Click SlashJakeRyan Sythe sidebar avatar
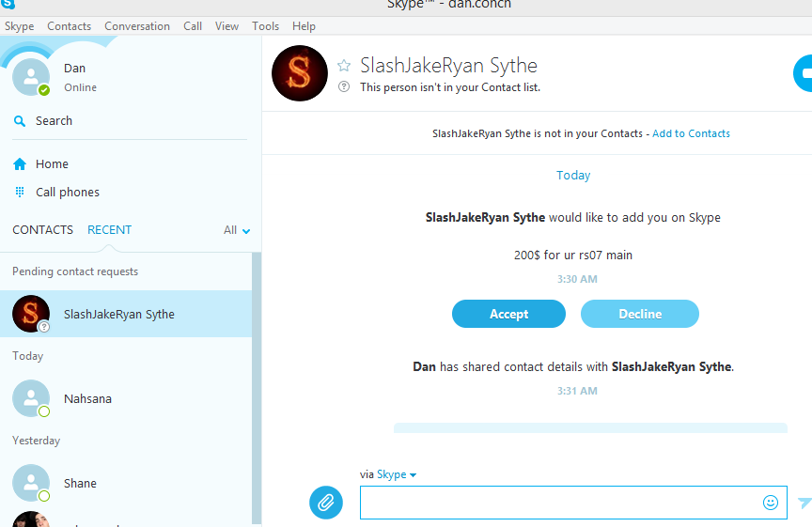 [x=31, y=314]
